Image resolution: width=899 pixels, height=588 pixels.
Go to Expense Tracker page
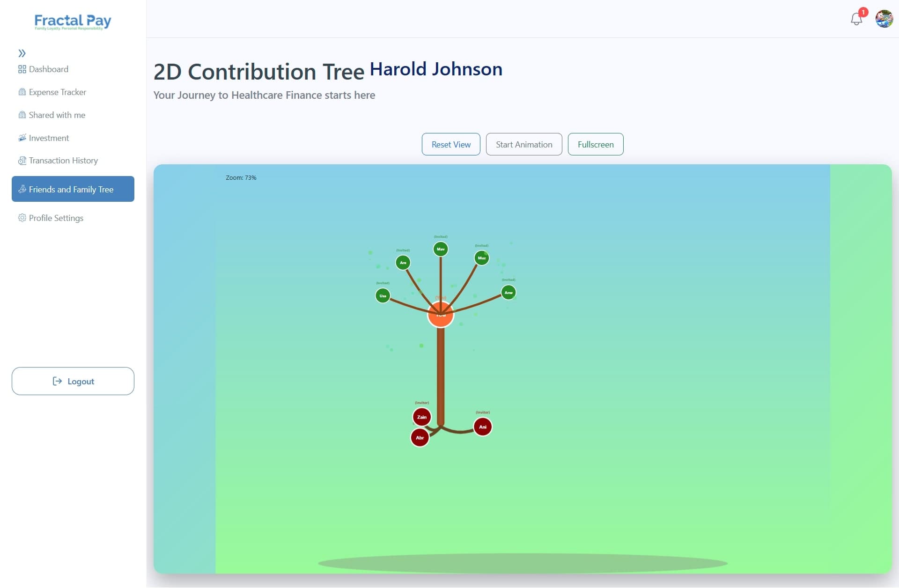(57, 92)
